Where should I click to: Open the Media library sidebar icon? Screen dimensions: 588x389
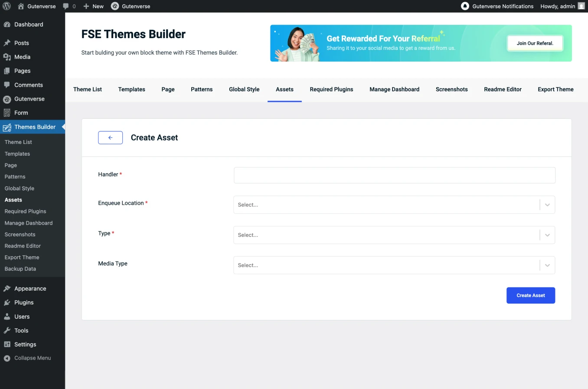pyautogui.click(x=7, y=57)
